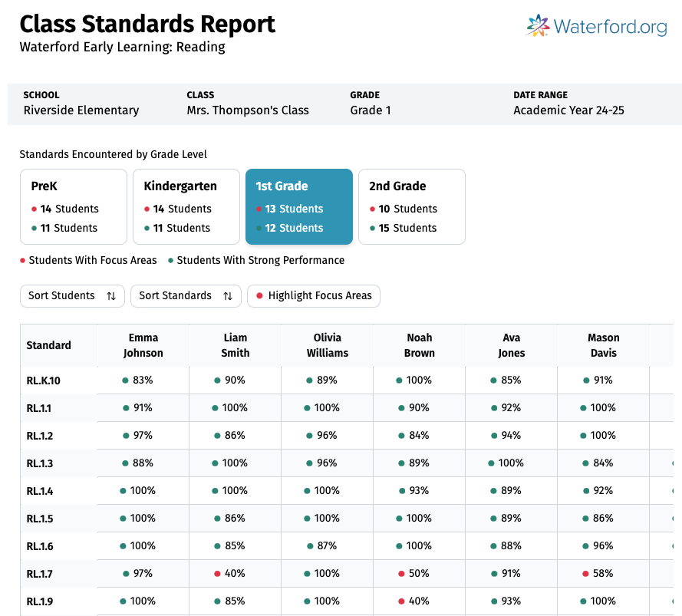Click green dot beside Emma Johnson's 83%
The image size is (682, 616).
coord(125,380)
